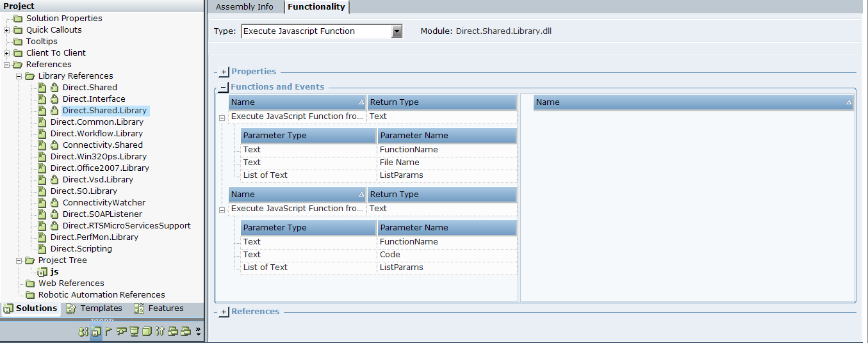Switch to the Assembly Info tab
The image size is (868, 343).
click(244, 7)
